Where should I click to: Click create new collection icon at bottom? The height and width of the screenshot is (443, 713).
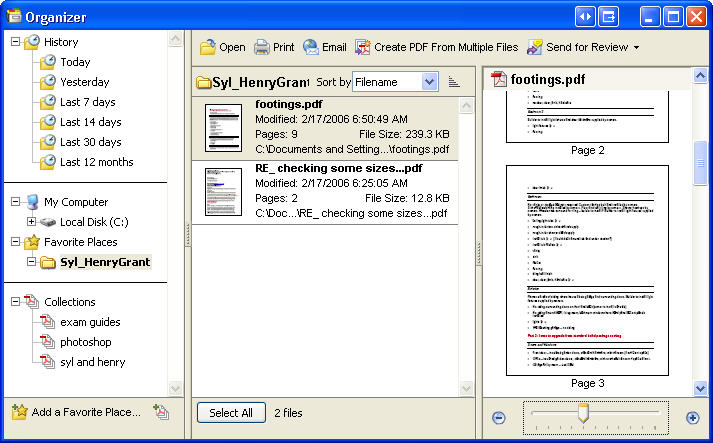click(x=161, y=412)
